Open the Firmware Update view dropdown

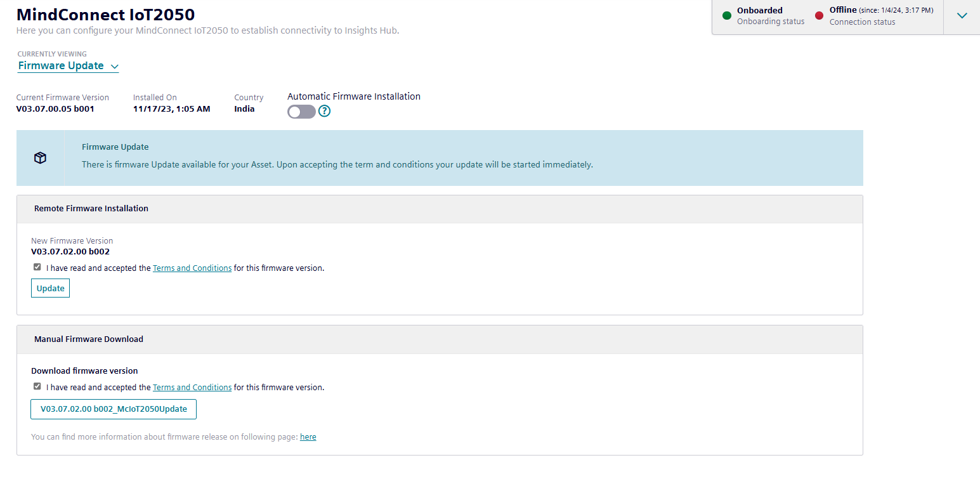[x=68, y=66]
